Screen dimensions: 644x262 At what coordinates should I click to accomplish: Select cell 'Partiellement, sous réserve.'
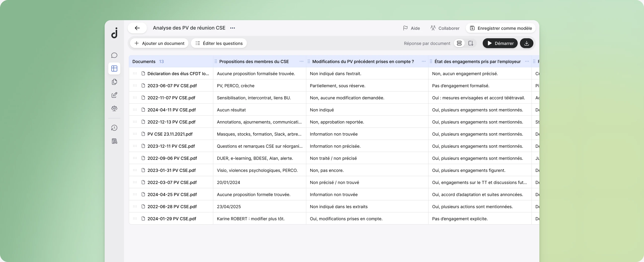point(367,86)
